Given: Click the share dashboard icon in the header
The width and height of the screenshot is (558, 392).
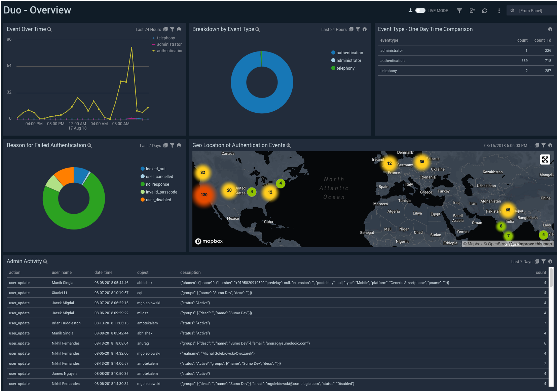Looking at the screenshot, I should click(x=472, y=10).
